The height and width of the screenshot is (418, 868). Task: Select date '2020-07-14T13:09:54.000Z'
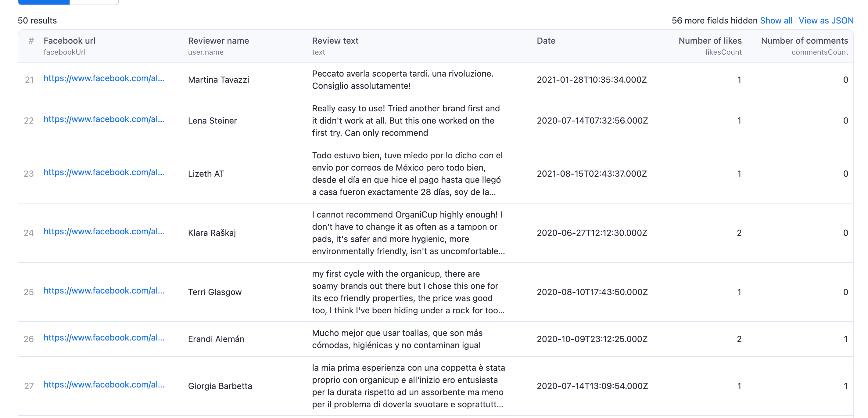pyautogui.click(x=592, y=386)
